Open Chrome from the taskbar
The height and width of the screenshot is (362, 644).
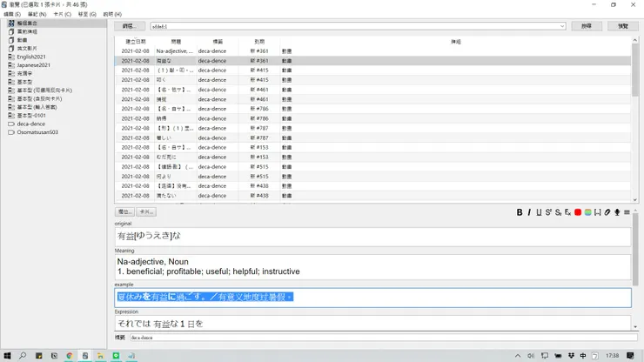tap(70, 355)
